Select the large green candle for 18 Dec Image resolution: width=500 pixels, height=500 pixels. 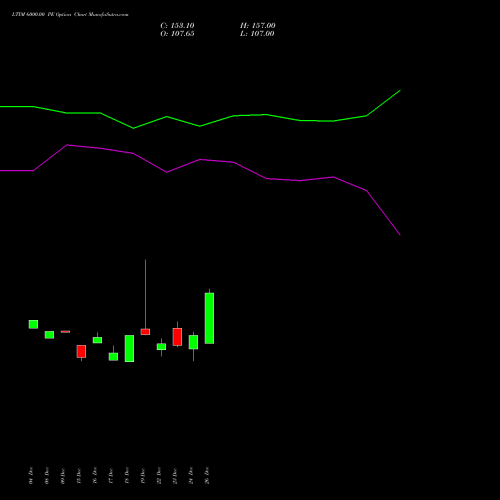coord(129,348)
